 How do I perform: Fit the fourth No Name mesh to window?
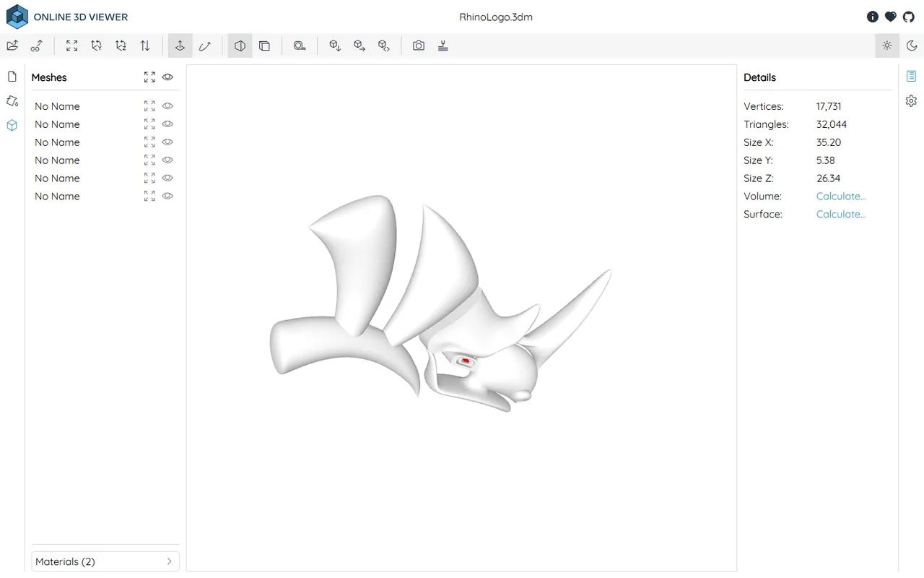[149, 160]
